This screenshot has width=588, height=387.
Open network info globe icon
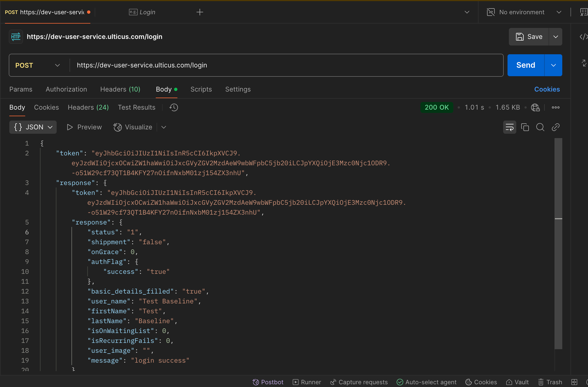pos(535,107)
